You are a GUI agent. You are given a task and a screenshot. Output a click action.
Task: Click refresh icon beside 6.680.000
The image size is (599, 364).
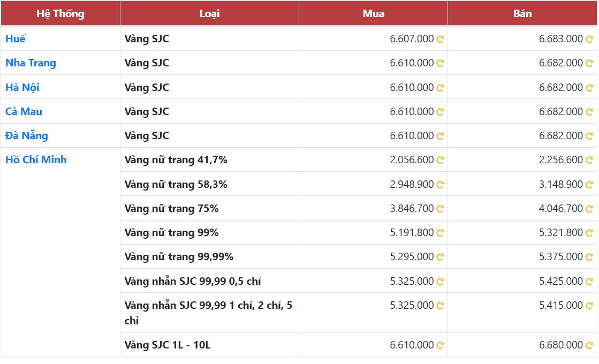589,345
